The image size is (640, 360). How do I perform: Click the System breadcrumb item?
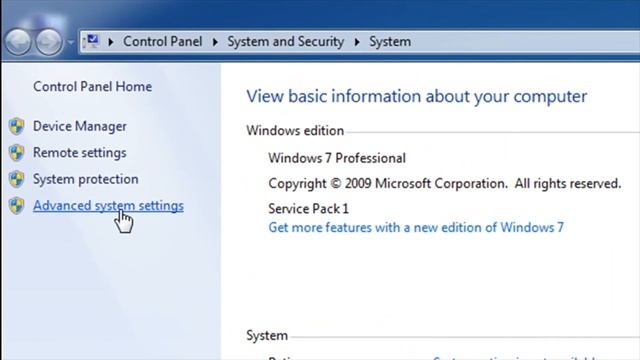[x=390, y=42]
